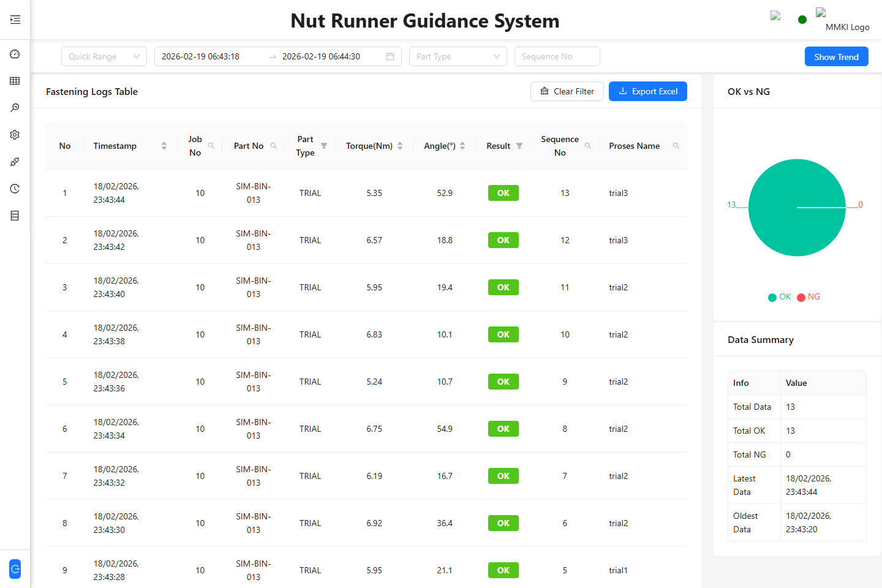882x588 pixels.
Task: Open the settings gear icon in sidebar
Action: pyautogui.click(x=15, y=135)
